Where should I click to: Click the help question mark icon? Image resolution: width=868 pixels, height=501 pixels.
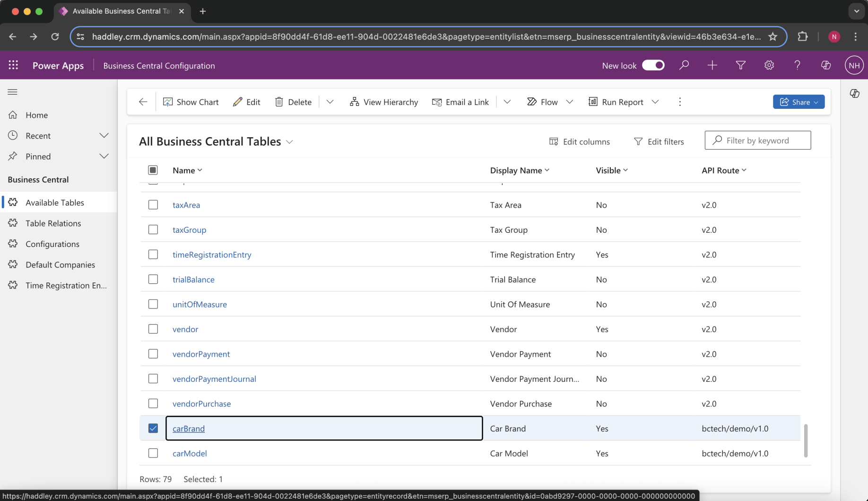click(798, 65)
